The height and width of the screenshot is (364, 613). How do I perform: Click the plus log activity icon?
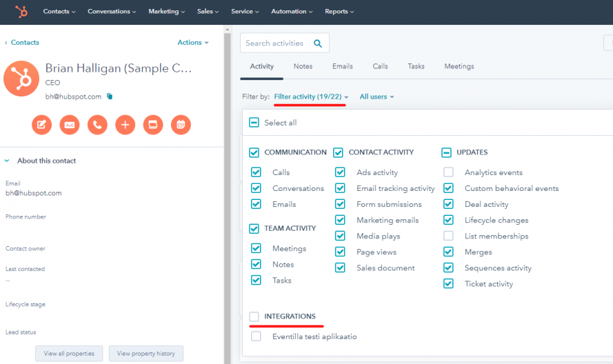[x=125, y=125]
